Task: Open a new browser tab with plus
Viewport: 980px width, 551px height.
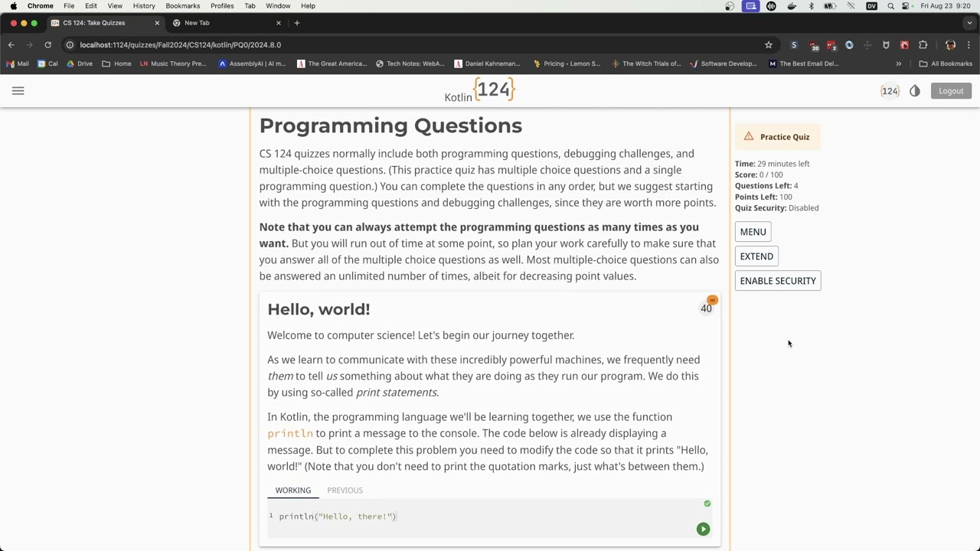Action: click(297, 23)
